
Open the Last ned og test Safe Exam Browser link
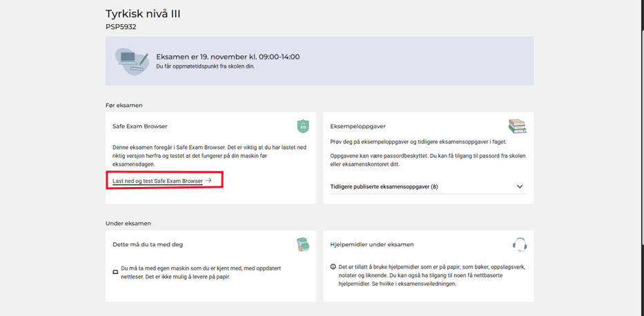pyautogui.click(x=157, y=181)
